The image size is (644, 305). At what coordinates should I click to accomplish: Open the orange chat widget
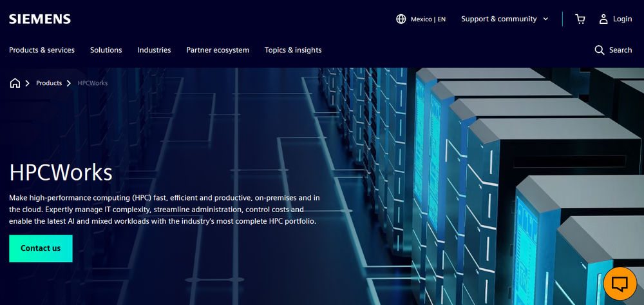[620, 284]
